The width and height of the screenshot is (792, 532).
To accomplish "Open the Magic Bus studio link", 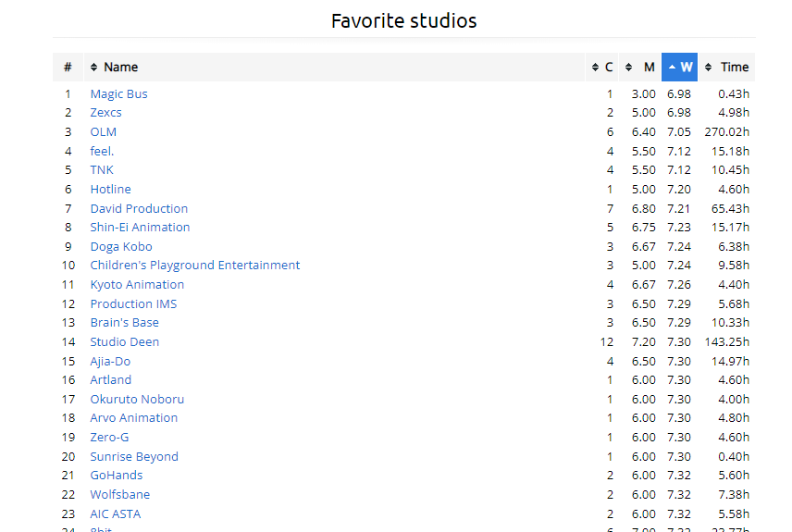I will [118, 93].
